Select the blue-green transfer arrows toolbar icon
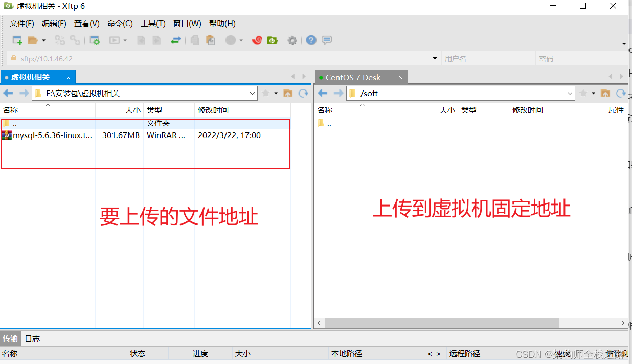The height and width of the screenshot is (364, 632). click(x=176, y=41)
